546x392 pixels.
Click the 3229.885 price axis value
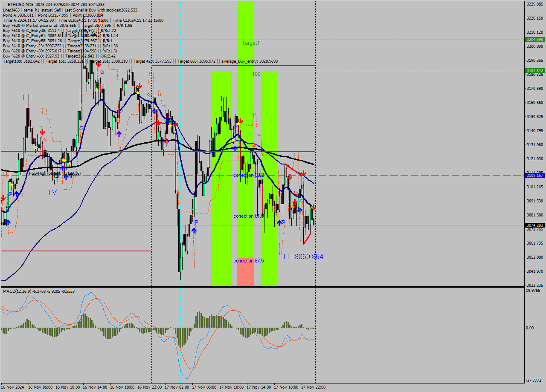click(x=535, y=4)
